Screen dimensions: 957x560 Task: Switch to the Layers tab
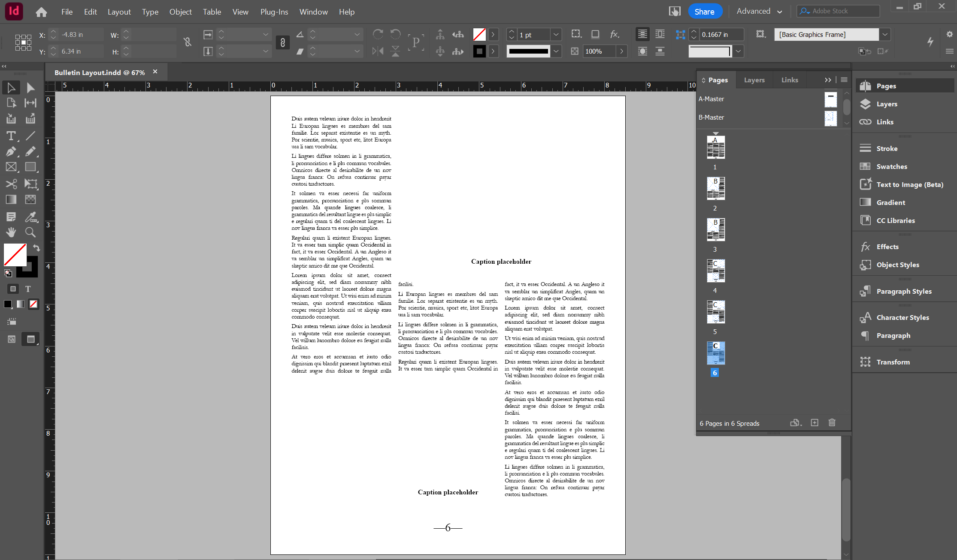coord(754,80)
